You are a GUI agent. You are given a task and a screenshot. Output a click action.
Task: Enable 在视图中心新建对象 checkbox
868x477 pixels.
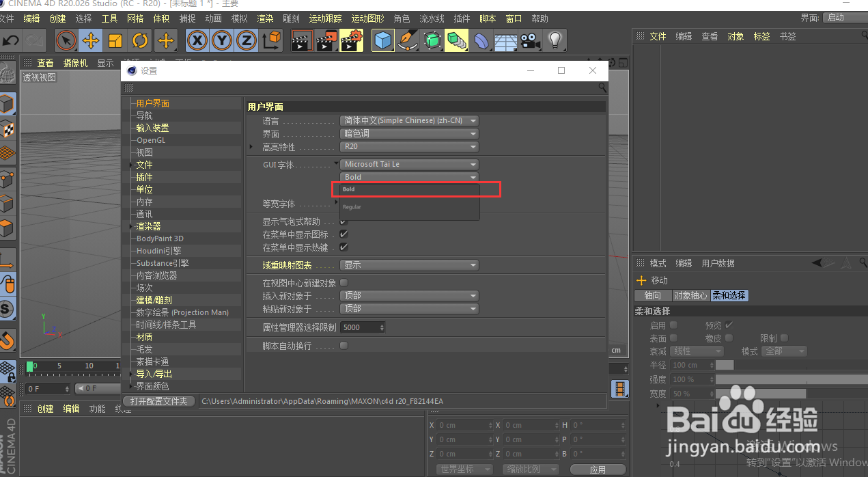click(x=344, y=283)
